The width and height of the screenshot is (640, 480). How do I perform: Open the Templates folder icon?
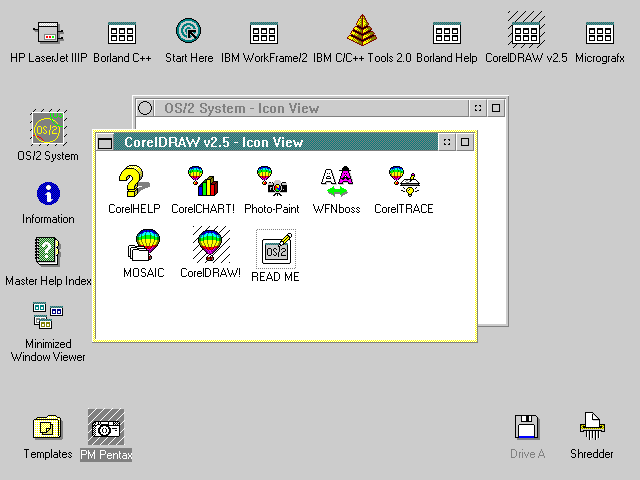47,427
